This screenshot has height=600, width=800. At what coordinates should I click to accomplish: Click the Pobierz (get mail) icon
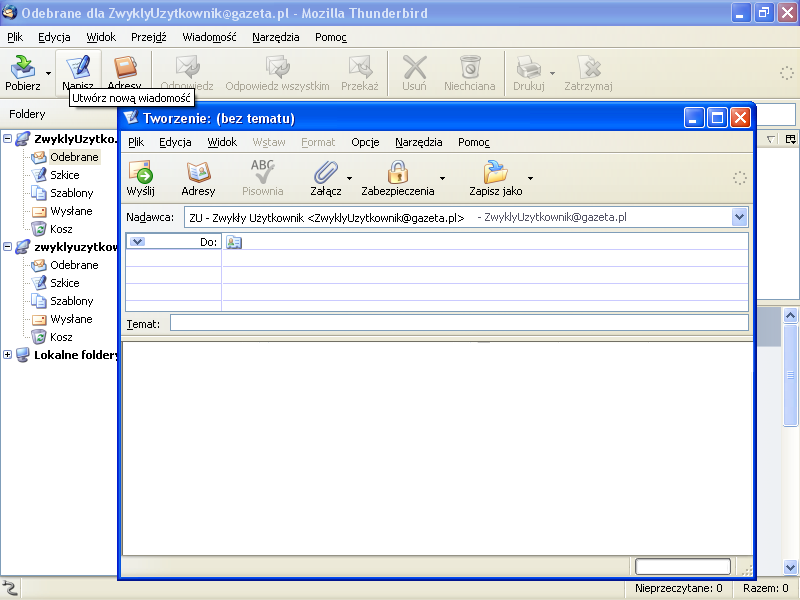(22, 67)
